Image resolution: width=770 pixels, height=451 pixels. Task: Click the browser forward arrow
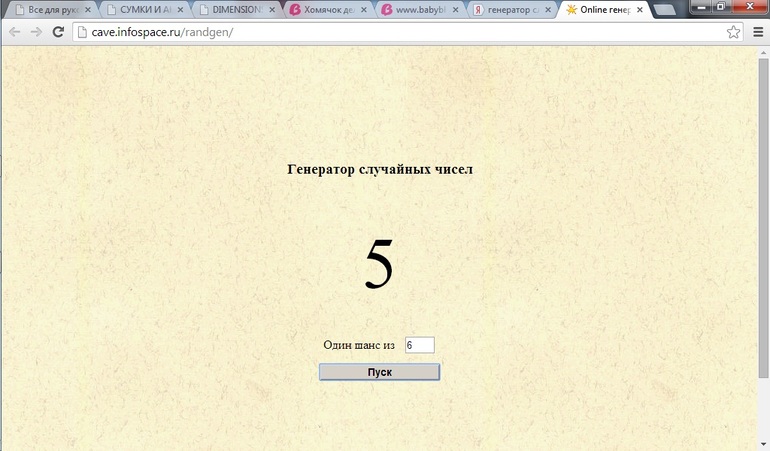36,32
